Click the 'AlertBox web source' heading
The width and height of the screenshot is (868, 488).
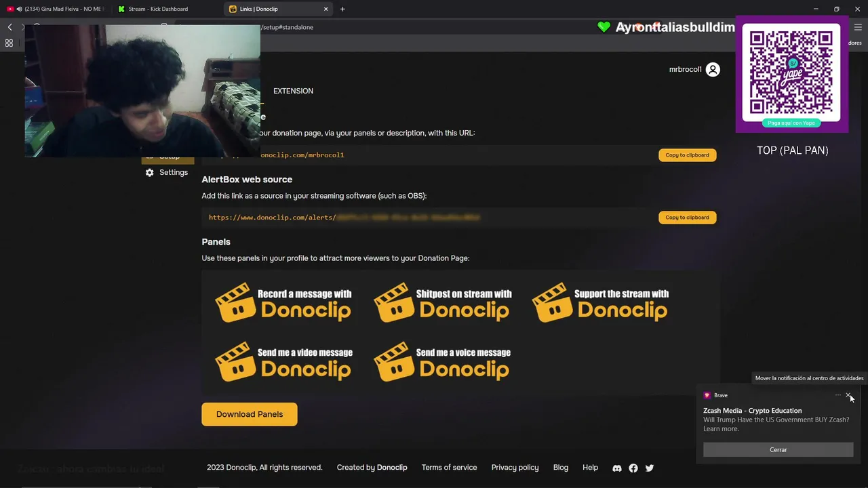tap(247, 180)
